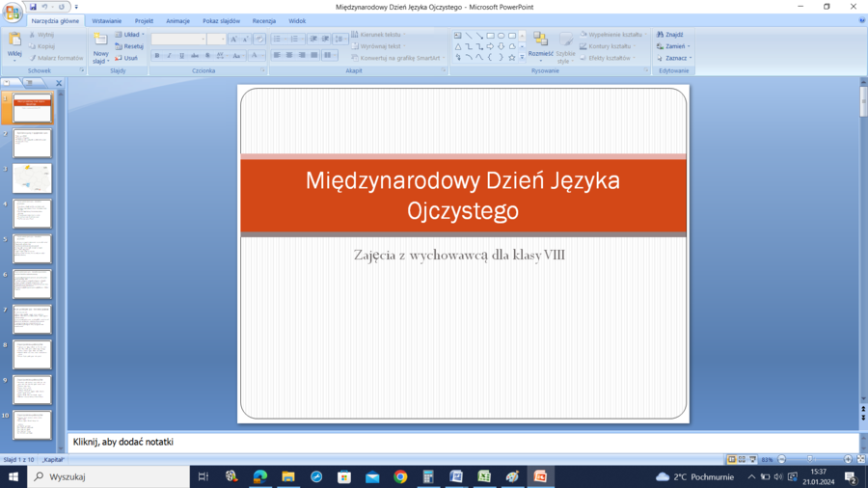This screenshot has height=488, width=868.
Task: Select the five-point star shape
Action: 512,58
